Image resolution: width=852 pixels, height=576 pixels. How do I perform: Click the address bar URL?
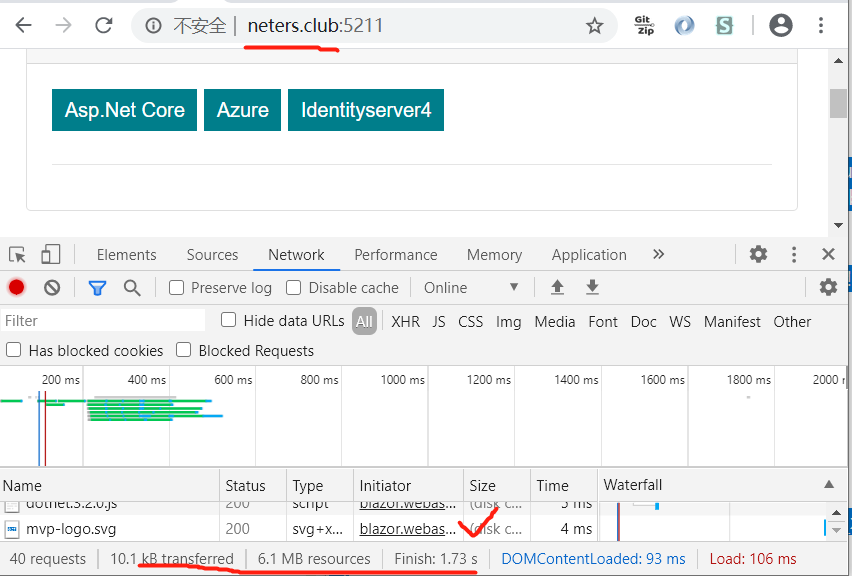tap(315, 26)
